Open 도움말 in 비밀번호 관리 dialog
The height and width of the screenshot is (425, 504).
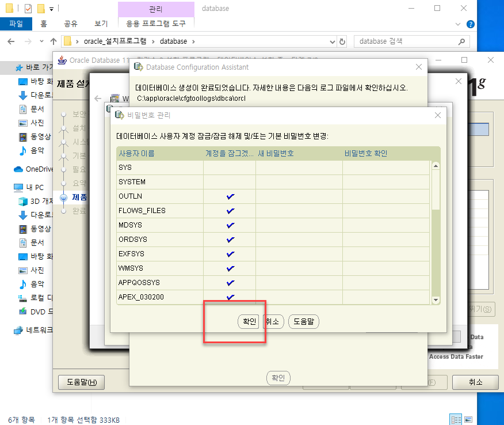[304, 321]
